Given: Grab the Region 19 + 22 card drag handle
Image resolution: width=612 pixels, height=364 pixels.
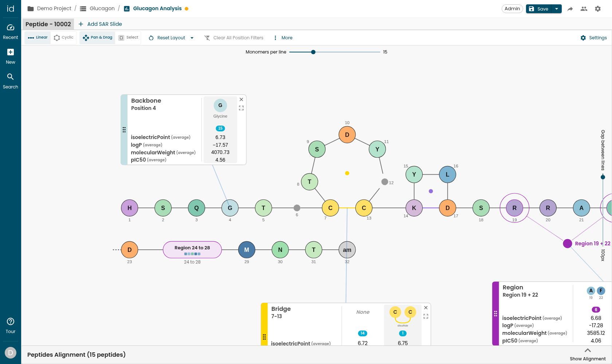Looking at the screenshot, I should click(x=495, y=313).
